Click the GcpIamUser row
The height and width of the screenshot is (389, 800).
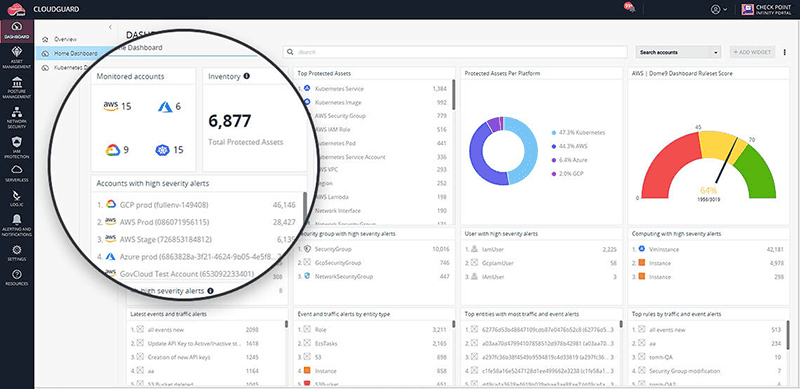pyautogui.click(x=542, y=263)
